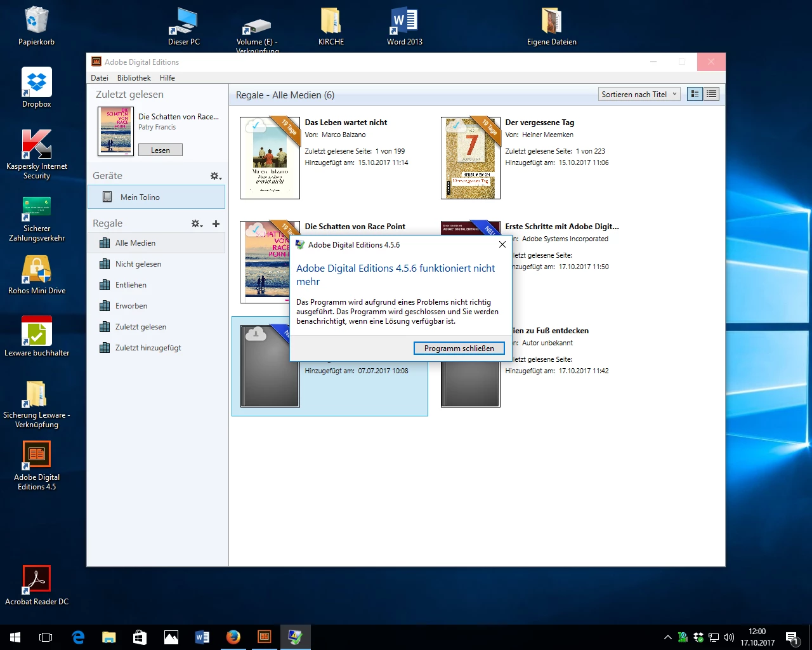Image resolution: width=812 pixels, height=650 pixels.
Task: Open the Kaspersky Internet Security icon
Action: pos(37,154)
